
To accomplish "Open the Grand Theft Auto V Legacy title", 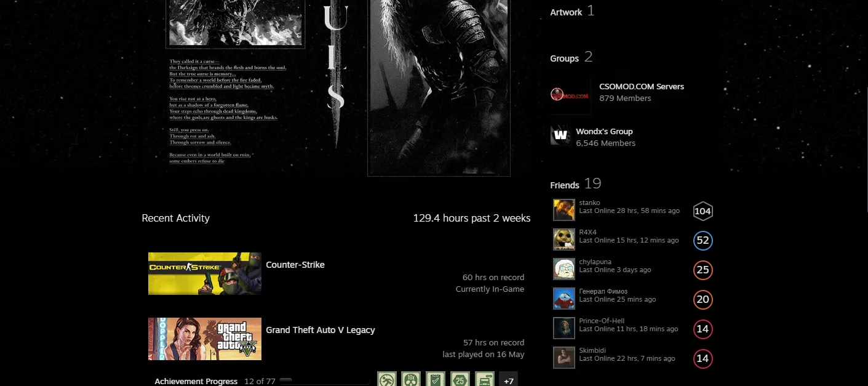I will [321, 330].
